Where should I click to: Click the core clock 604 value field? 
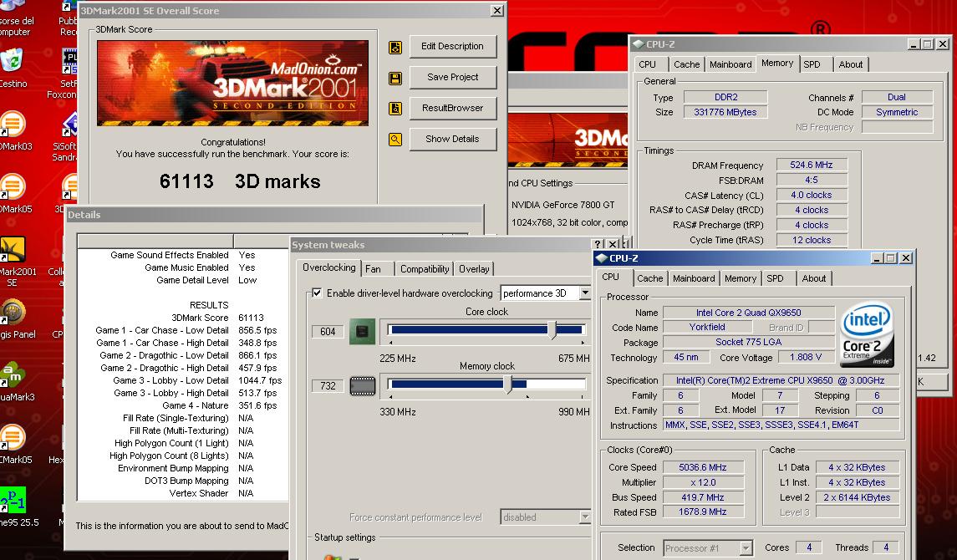pos(327,332)
